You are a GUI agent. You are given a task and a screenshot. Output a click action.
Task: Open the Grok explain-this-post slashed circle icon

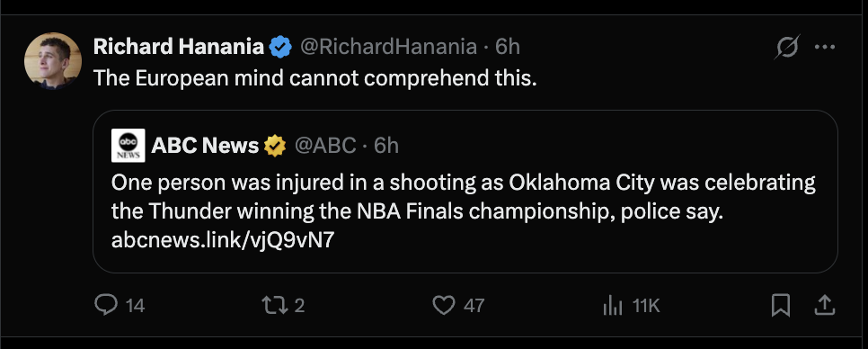(786, 47)
